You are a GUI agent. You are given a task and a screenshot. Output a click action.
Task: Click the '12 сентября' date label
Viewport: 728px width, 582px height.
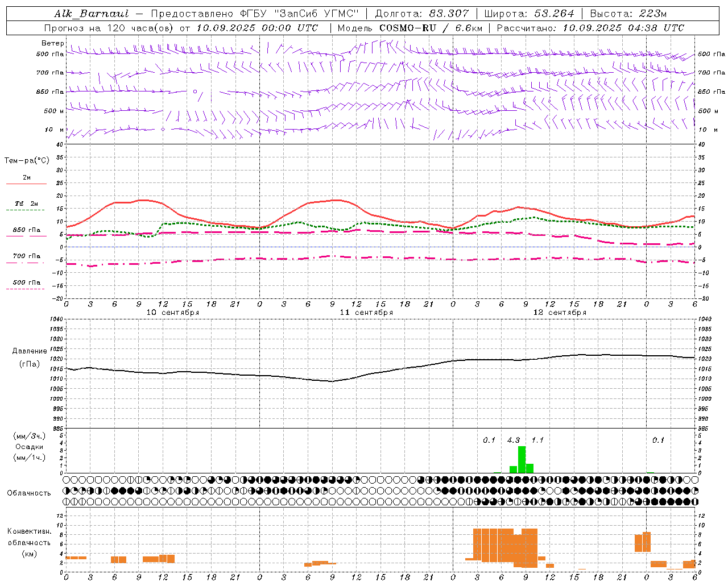click(x=560, y=313)
